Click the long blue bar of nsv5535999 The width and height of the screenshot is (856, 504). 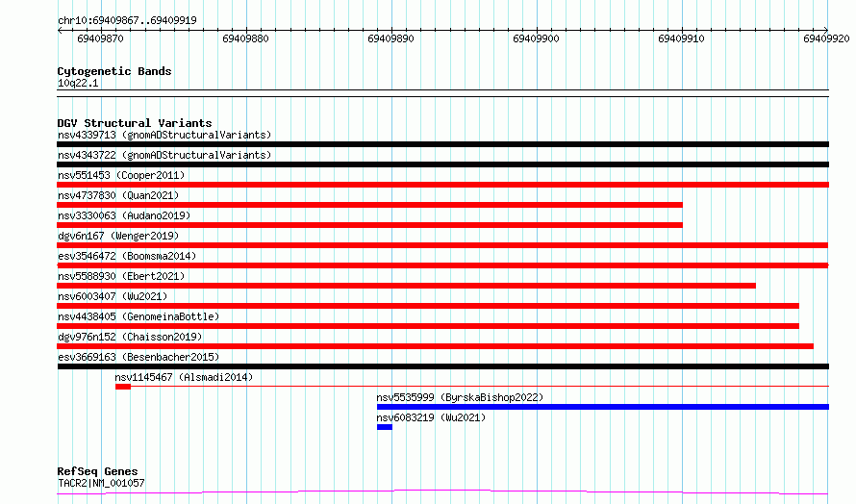[603, 407]
